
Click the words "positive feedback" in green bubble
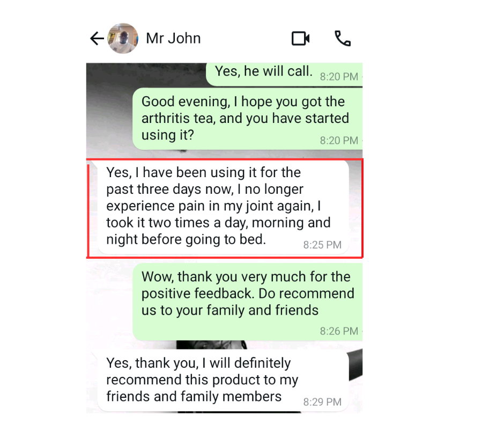click(198, 294)
